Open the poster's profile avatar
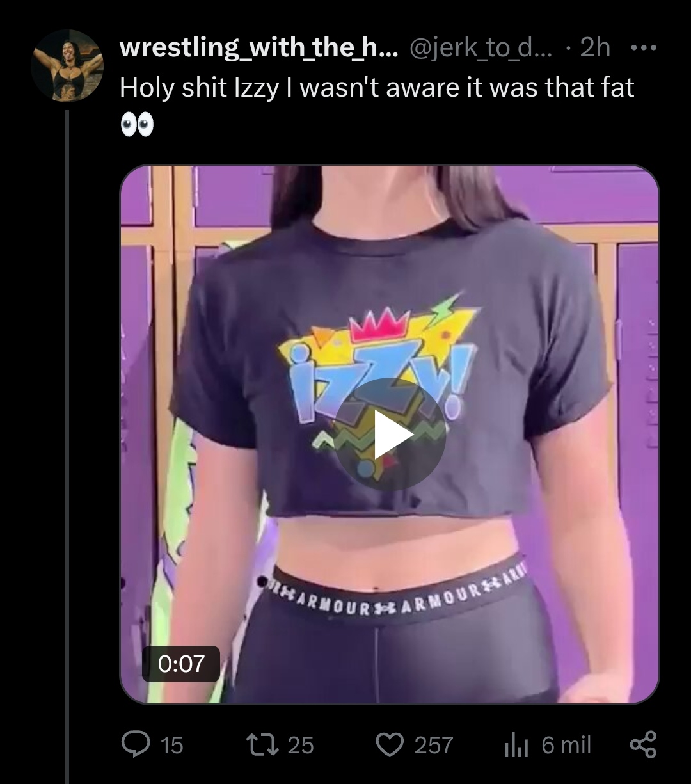This screenshot has width=691, height=784. (67, 65)
